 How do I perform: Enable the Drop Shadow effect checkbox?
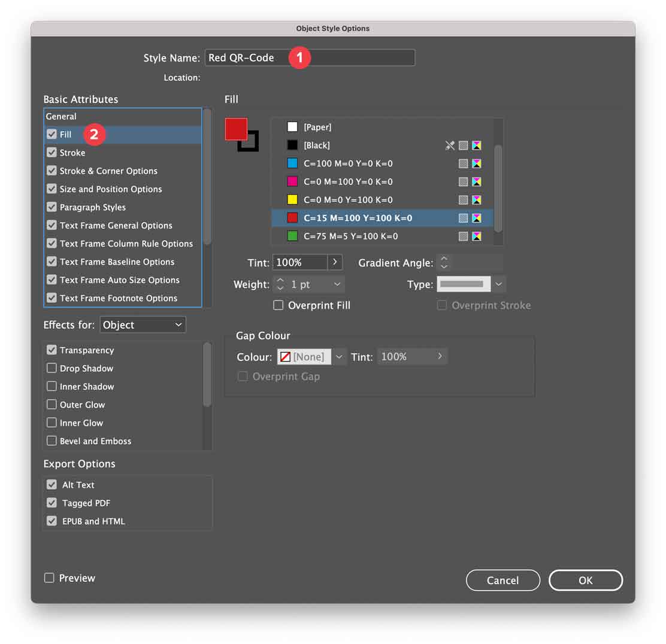pyautogui.click(x=52, y=368)
